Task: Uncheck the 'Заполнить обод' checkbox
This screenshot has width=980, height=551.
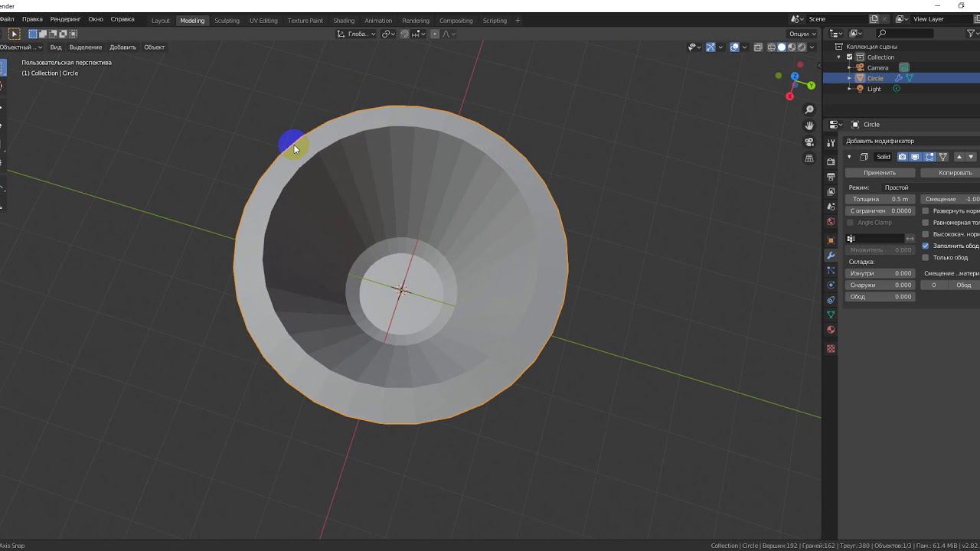Action: pyautogui.click(x=926, y=246)
